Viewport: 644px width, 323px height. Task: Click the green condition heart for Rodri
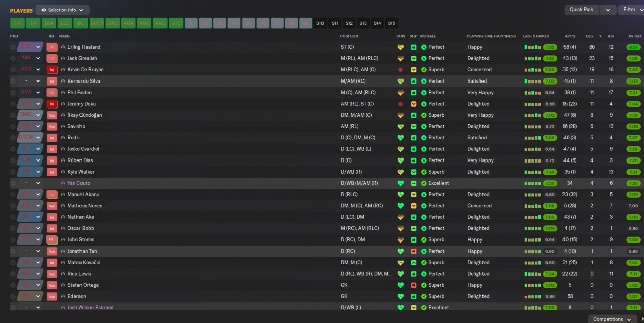(x=400, y=138)
